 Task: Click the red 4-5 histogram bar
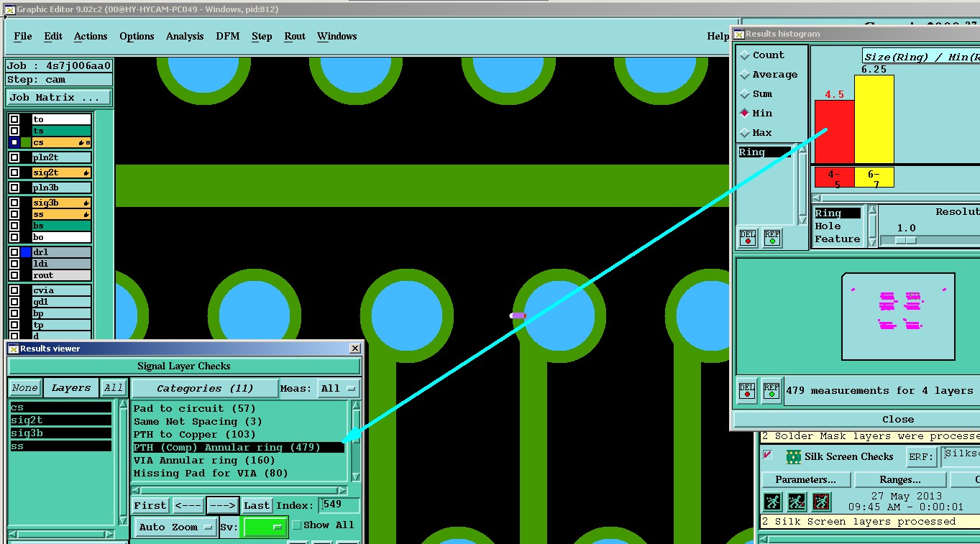834,132
